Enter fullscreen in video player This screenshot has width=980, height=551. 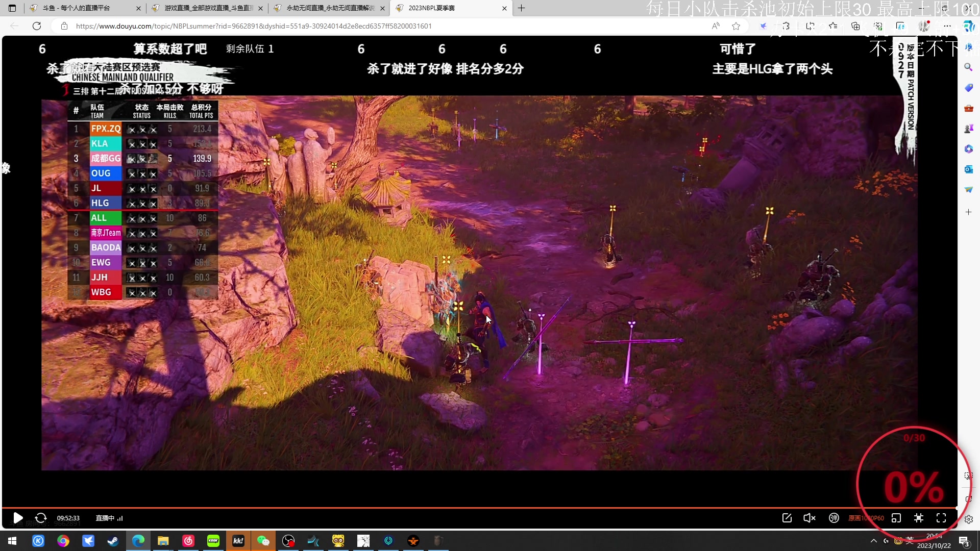tap(941, 518)
